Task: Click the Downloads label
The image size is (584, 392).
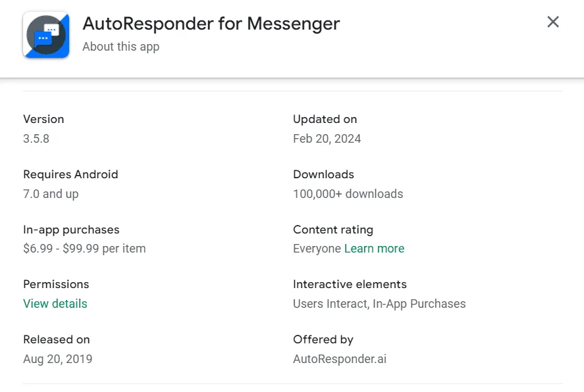Action: (x=323, y=174)
